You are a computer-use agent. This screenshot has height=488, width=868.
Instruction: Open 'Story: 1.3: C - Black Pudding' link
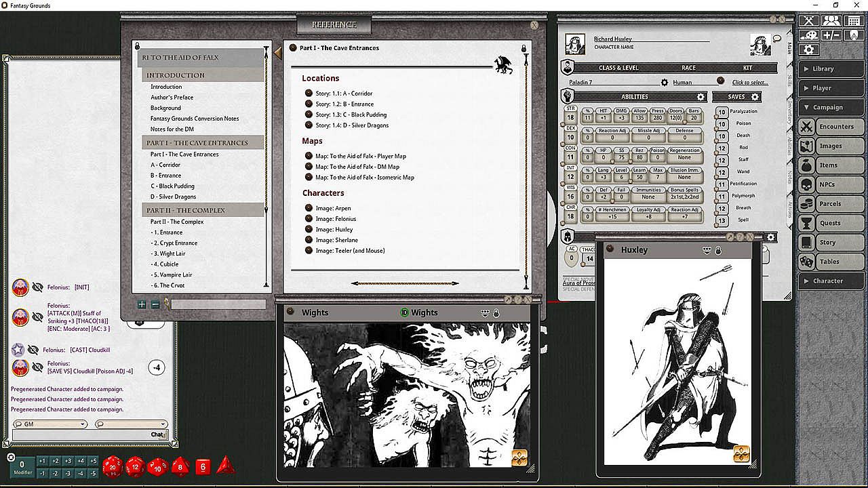click(351, 115)
